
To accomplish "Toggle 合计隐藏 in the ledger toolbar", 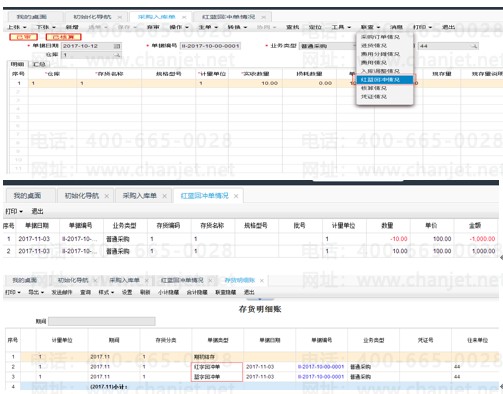I will tap(197, 292).
